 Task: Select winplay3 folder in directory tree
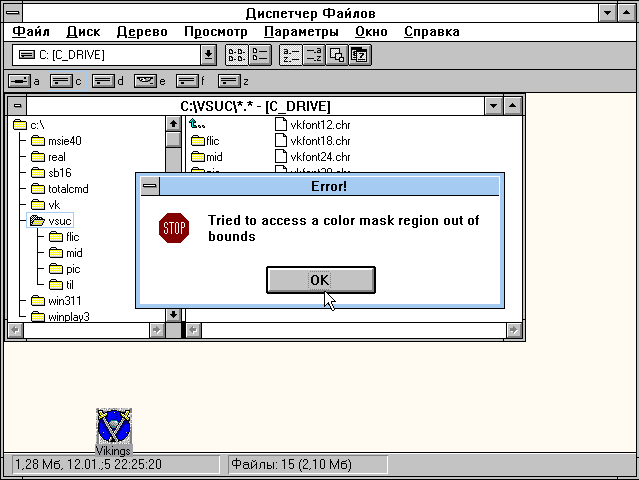pyautogui.click(x=60, y=317)
